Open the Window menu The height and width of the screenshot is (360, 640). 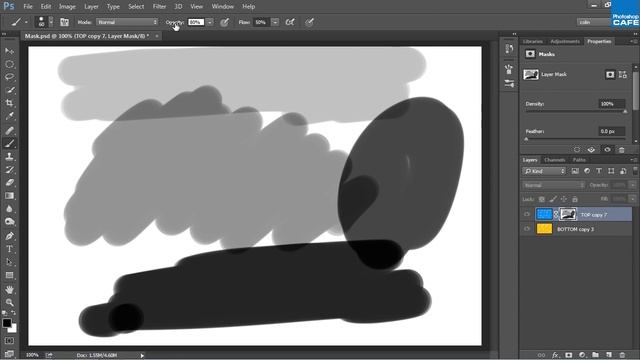[x=222, y=7]
